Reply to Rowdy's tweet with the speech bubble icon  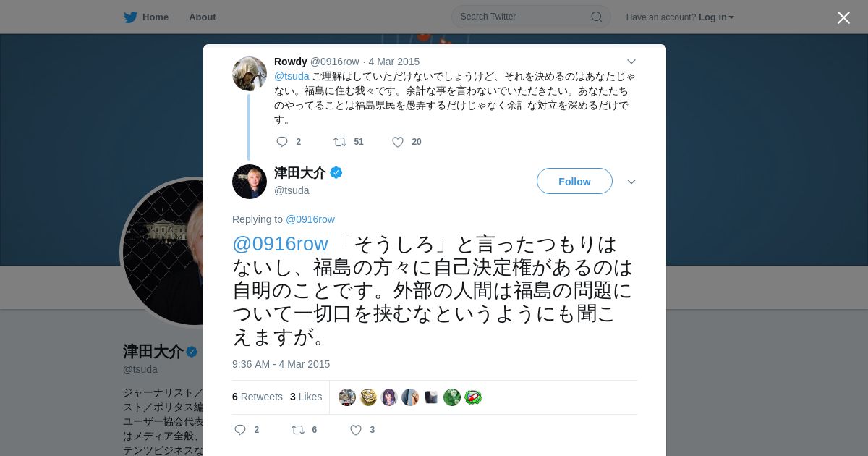tap(282, 142)
